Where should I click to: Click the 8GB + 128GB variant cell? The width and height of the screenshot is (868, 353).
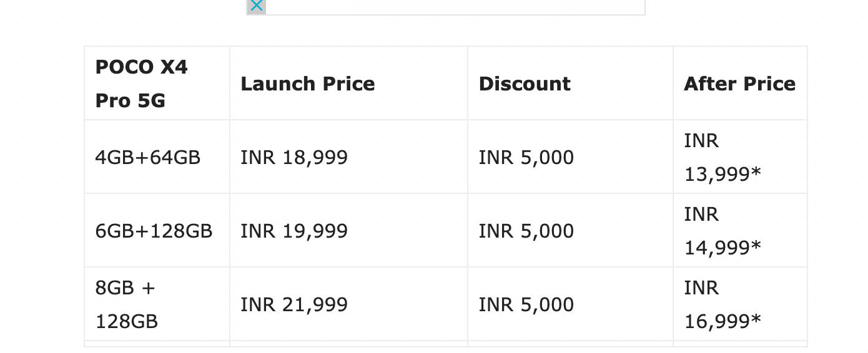pos(126,304)
